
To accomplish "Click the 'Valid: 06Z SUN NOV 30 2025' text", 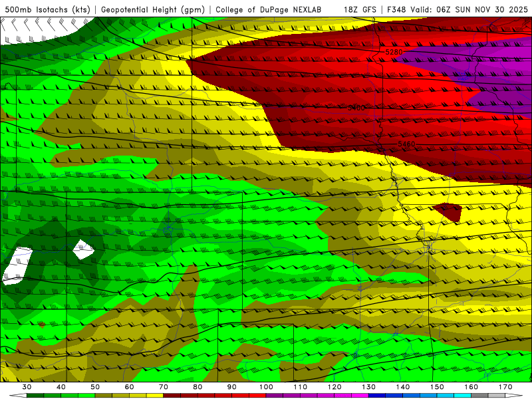I will coord(469,10).
